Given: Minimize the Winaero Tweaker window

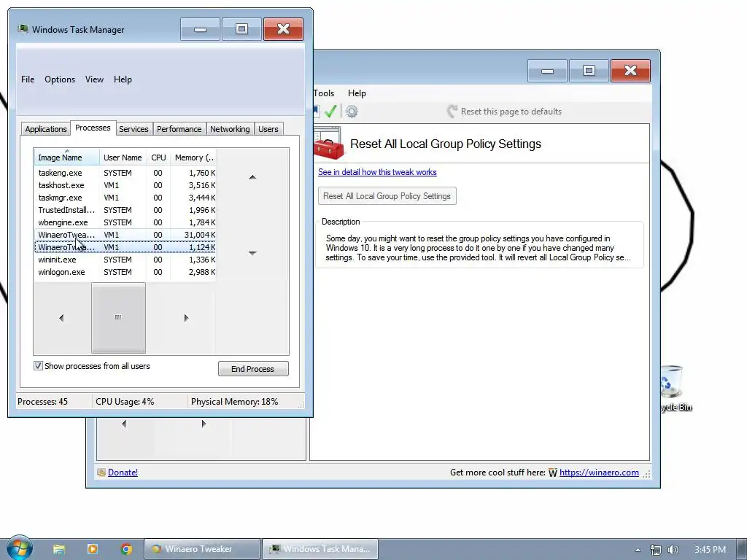Looking at the screenshot, I should tap(547, 71).
